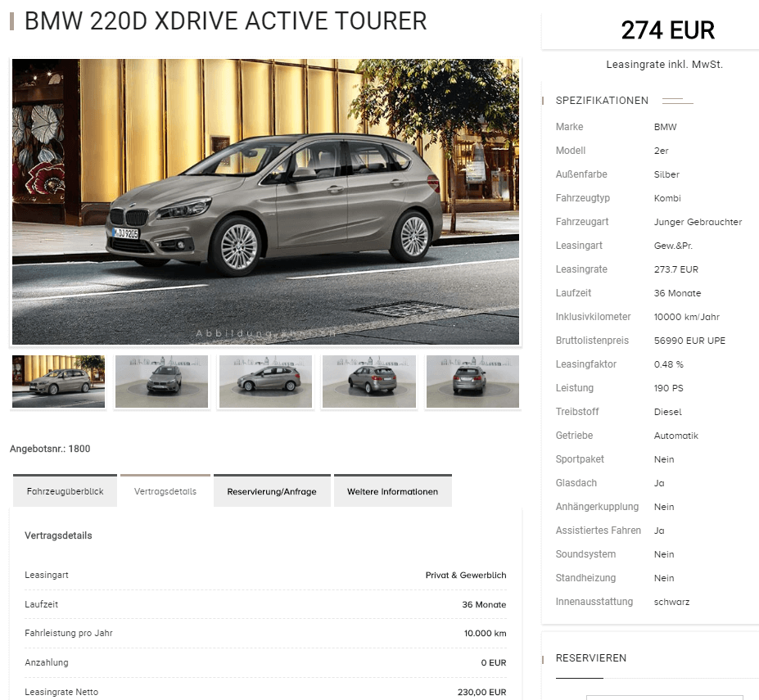Click the 'Nein' value beside Standheizung
The image size is (759, 700).
(x=664, y=577)
